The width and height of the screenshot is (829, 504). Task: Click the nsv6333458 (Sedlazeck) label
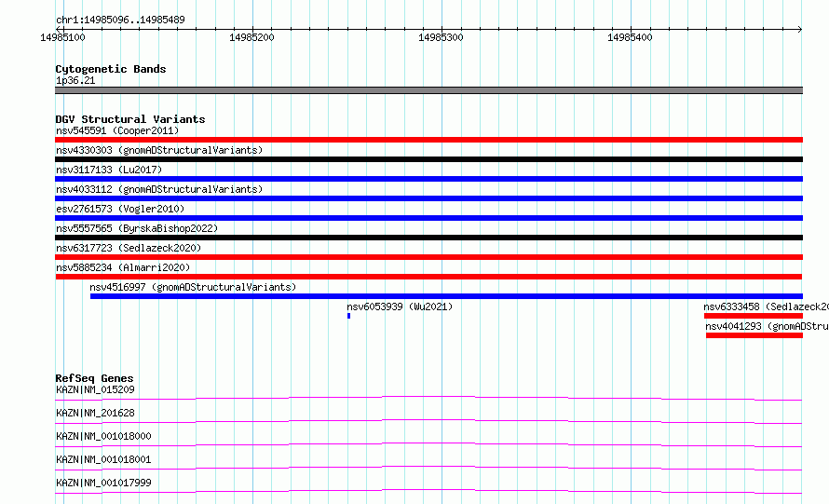coord(766,306)
